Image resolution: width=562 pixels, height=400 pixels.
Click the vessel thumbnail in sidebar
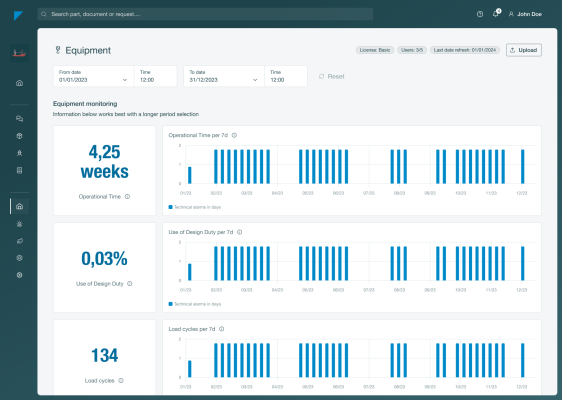pos(19,53)
